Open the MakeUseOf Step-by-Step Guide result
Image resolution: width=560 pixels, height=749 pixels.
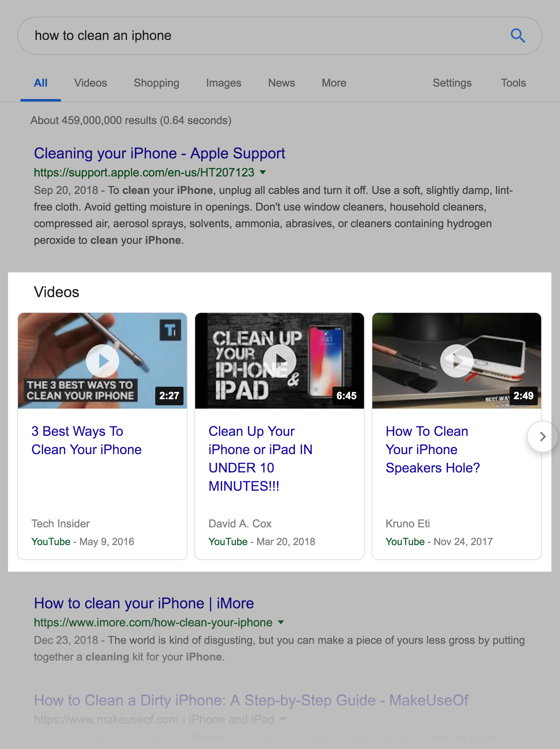coord(251,700)
